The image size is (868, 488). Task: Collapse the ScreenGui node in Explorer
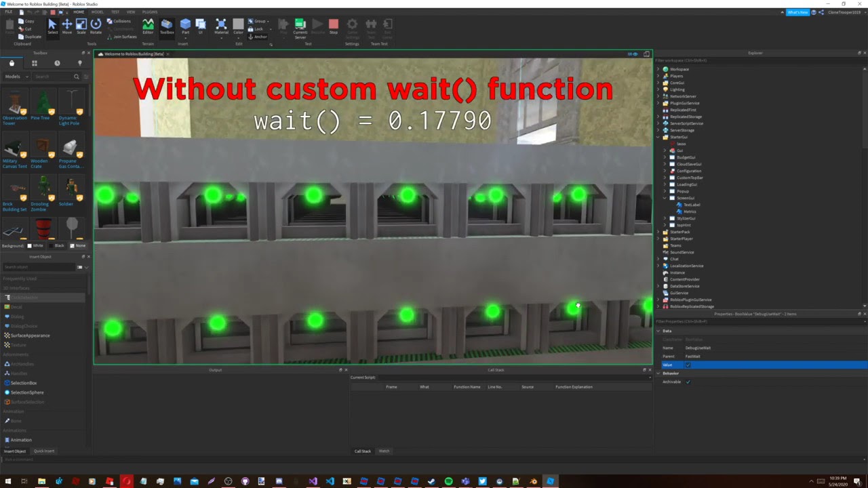(x=665, y=198)
